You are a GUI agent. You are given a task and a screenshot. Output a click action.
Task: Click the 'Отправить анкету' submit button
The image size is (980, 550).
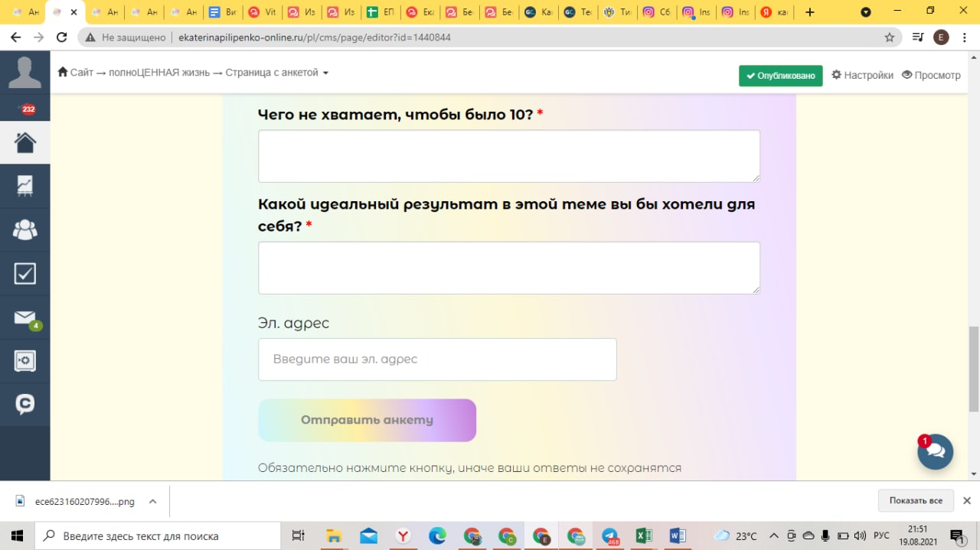click(x=367, y=420)
